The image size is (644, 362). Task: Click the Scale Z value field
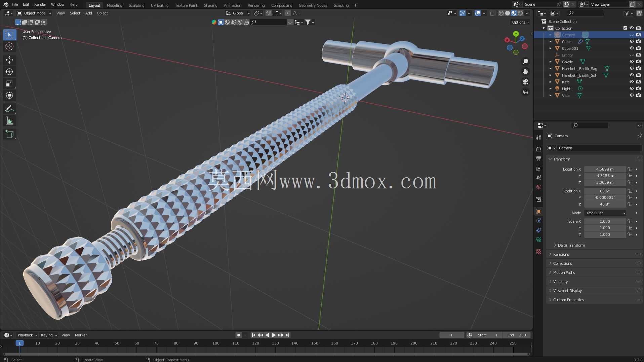[605, 234]
